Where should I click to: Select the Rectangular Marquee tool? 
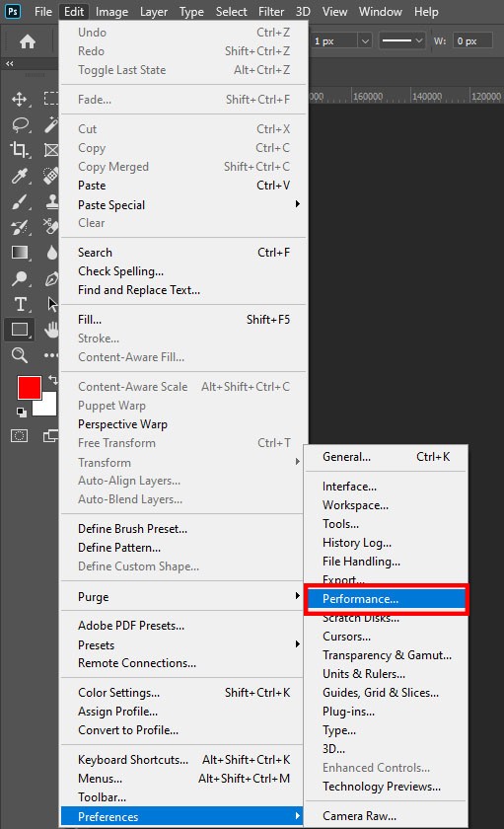click(x=51, y=99)
